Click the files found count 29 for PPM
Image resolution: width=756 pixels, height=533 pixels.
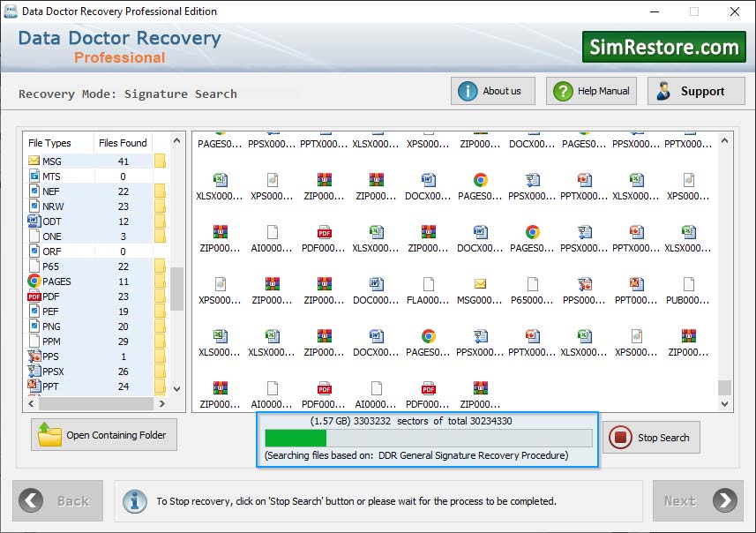coord(124,342)
